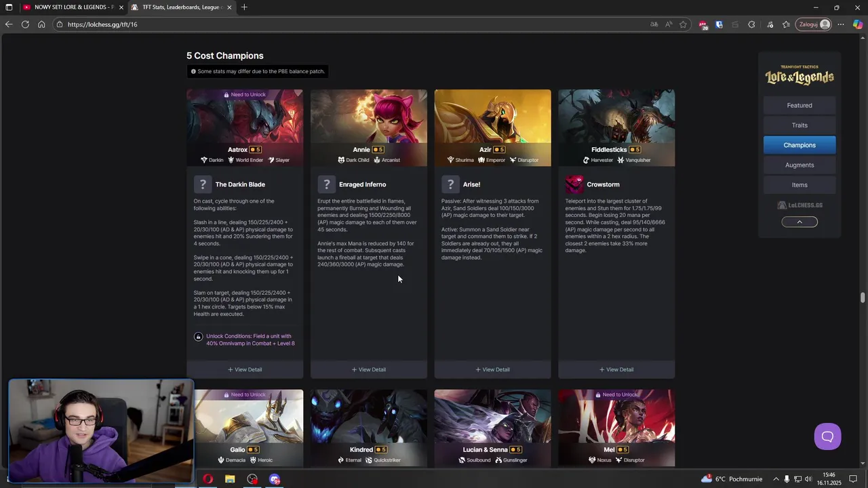868x488 pixels.
Task: Open Opera from the Windows taskbar
Action: pyautogui.click(x=208, y=479)
